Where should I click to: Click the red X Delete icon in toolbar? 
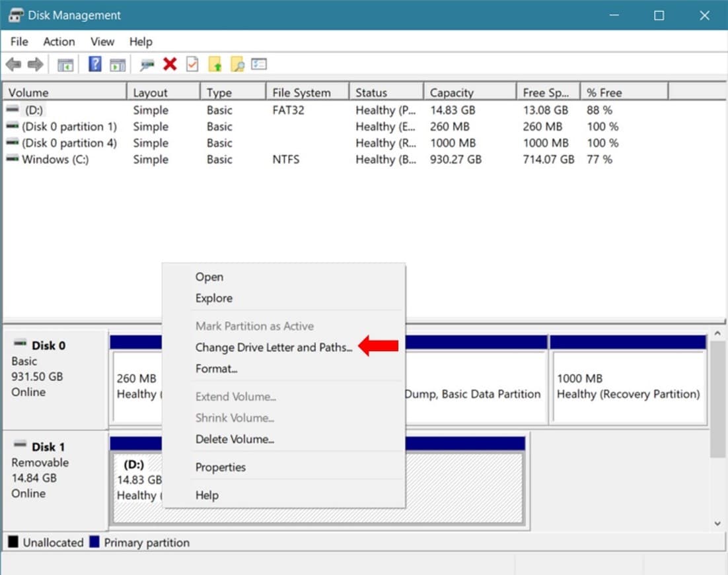[x=170, y=65]
